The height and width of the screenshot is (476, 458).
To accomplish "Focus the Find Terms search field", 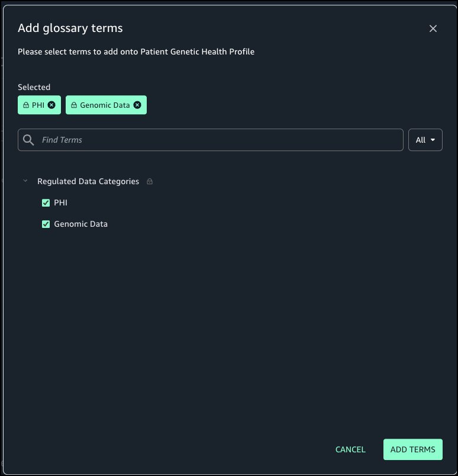I will [x=219, y=140].
